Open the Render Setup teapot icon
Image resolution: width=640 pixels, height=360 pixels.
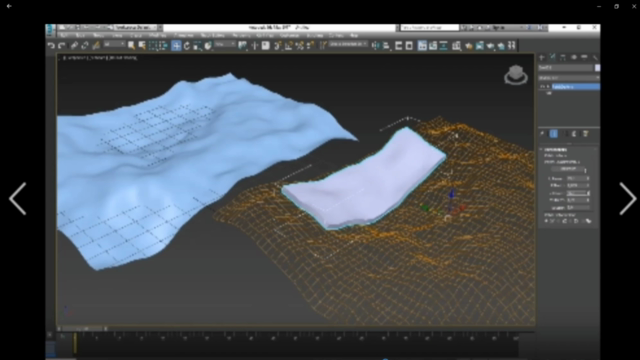[x=469, y=45]
